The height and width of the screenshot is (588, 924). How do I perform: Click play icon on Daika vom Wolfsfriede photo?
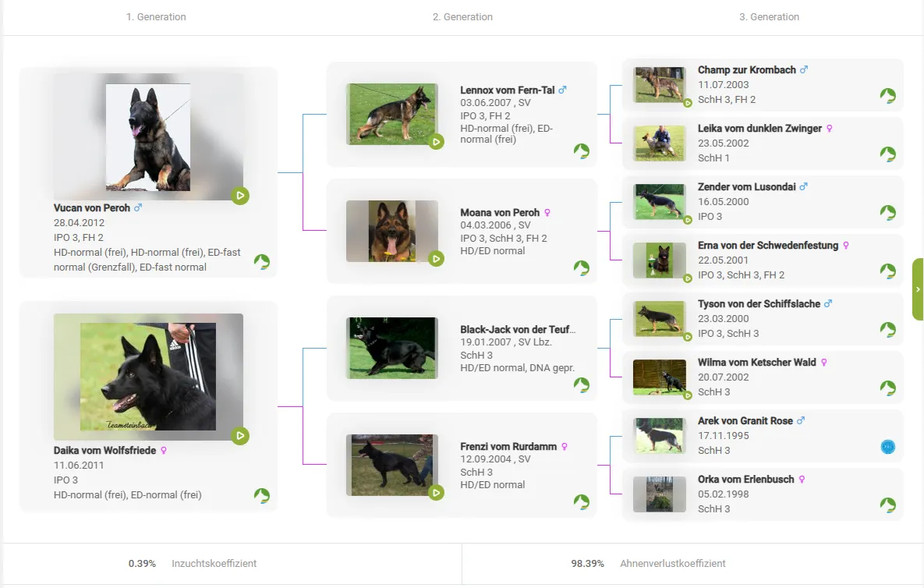point(240,436)
